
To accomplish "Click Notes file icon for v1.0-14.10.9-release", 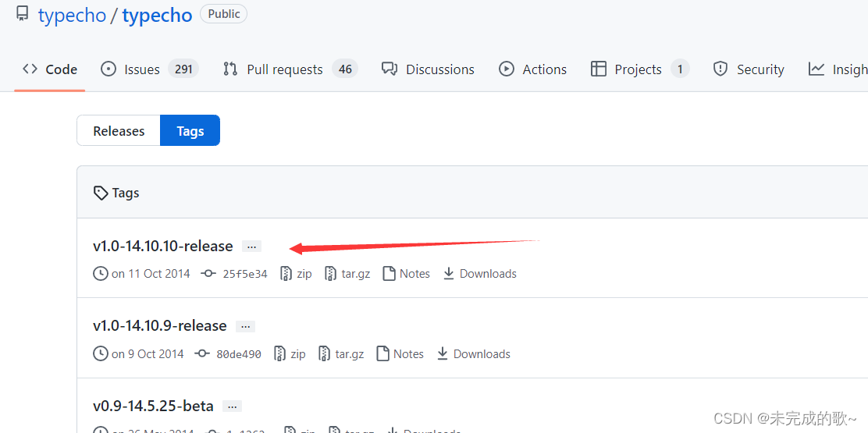I will tap(383, 354).
